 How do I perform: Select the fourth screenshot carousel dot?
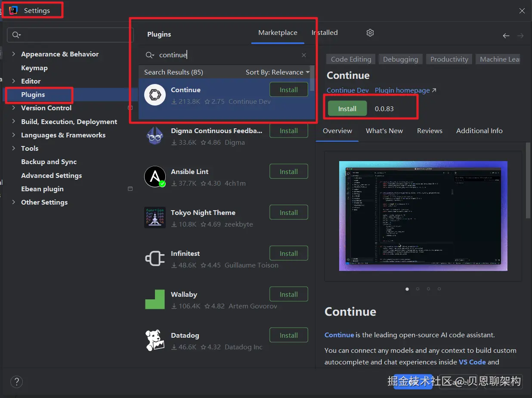[x=439, y=289]
